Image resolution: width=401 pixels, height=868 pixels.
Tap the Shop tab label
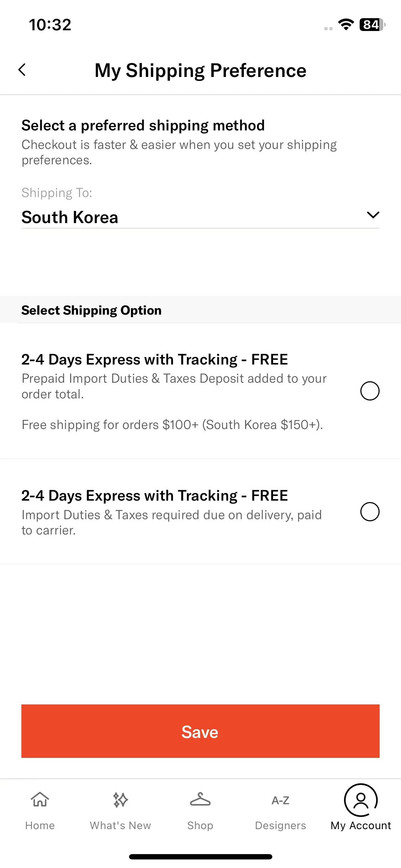point(200,825)
